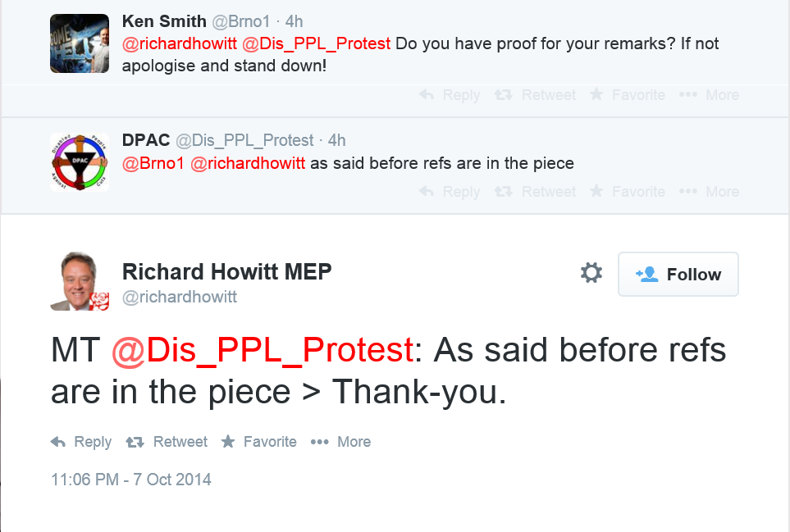Click the Retweet icon under Richard Howitt's tweet
This screenshot has width=790, height=532.
(135, 442)
